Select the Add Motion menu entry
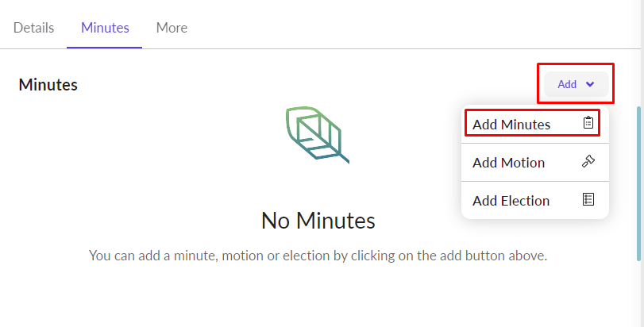644x327 pixels. point(508,163)
